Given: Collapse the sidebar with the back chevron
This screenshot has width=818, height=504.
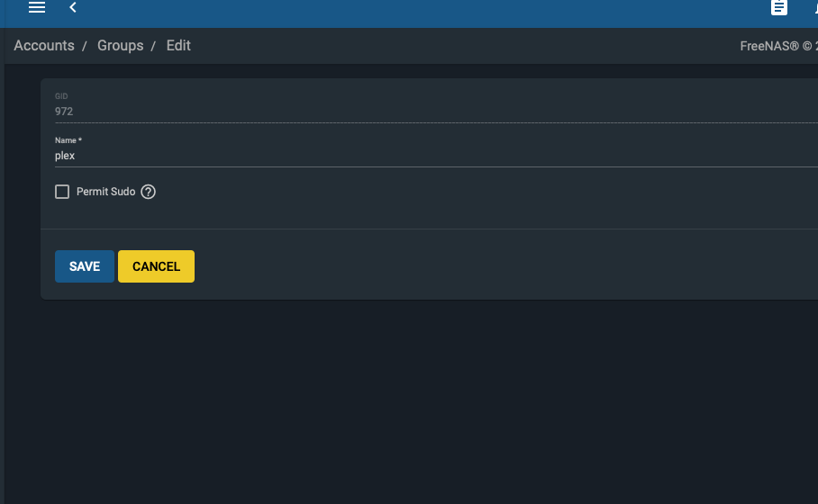Looking at the screenshot, I should pos(73,7).
